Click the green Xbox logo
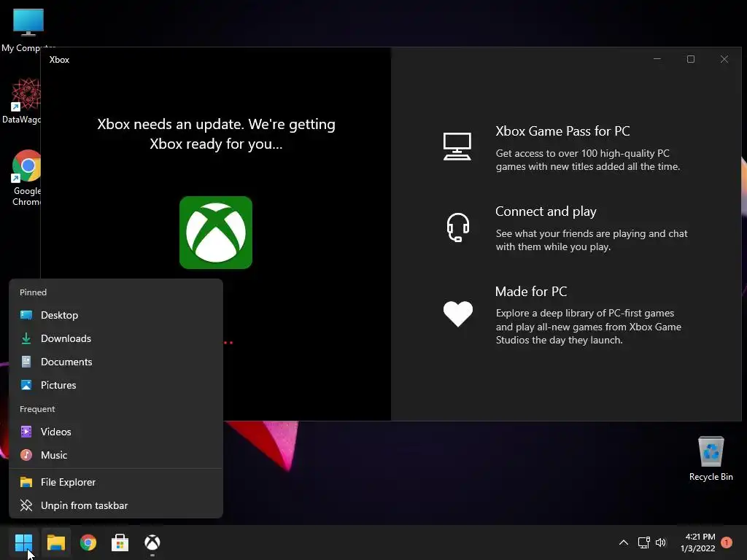The image size is (747, 560). 216,233
